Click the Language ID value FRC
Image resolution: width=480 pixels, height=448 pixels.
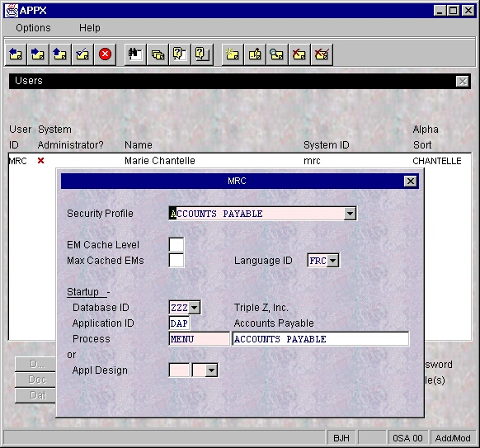click(x=318, y=261)
